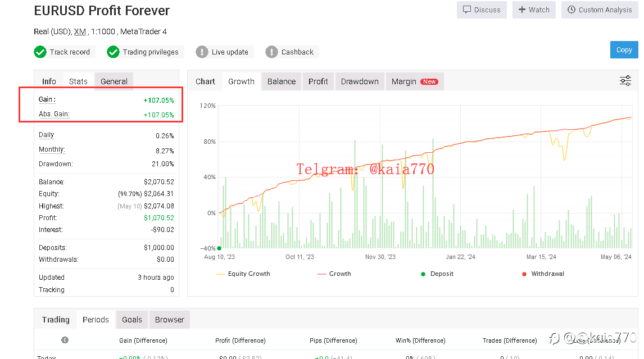Click the info icon in Trading table header
Viewport: 644px width, 359px height.
(x=65, y=340)
